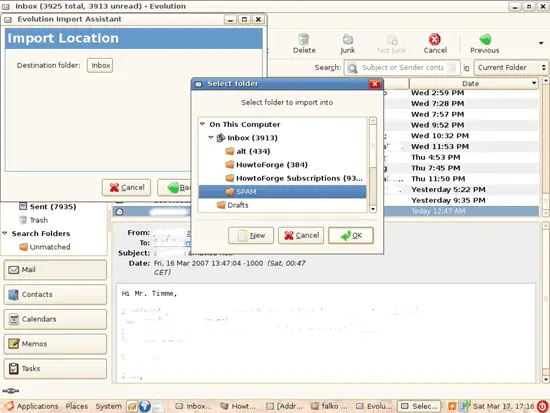Screen dimensions: 550x413
Task: Switch to the Calendars view
Action: click(x=55, y=319)
